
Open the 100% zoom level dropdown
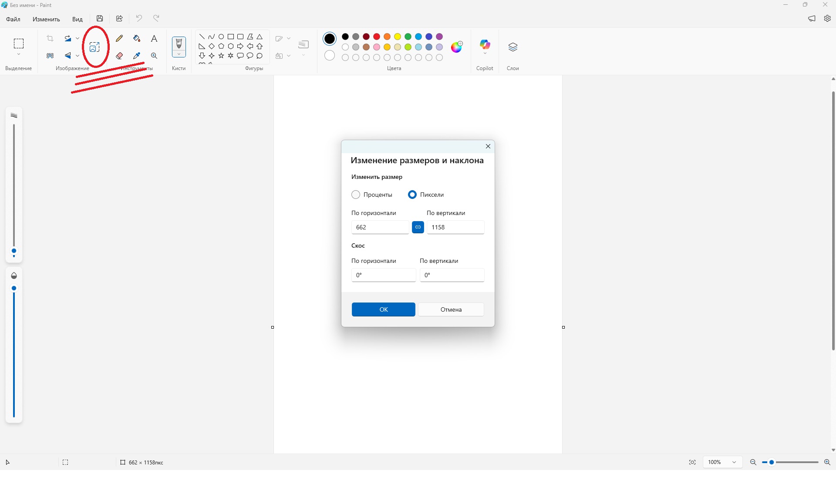[x=723, y=462]
